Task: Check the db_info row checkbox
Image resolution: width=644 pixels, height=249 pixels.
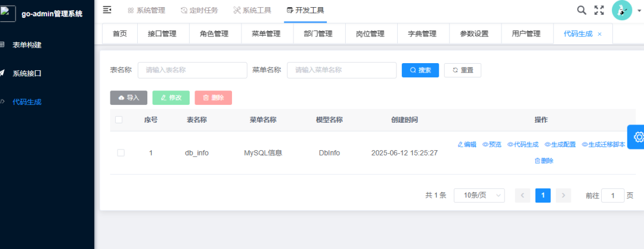Action: pos(120,152)
